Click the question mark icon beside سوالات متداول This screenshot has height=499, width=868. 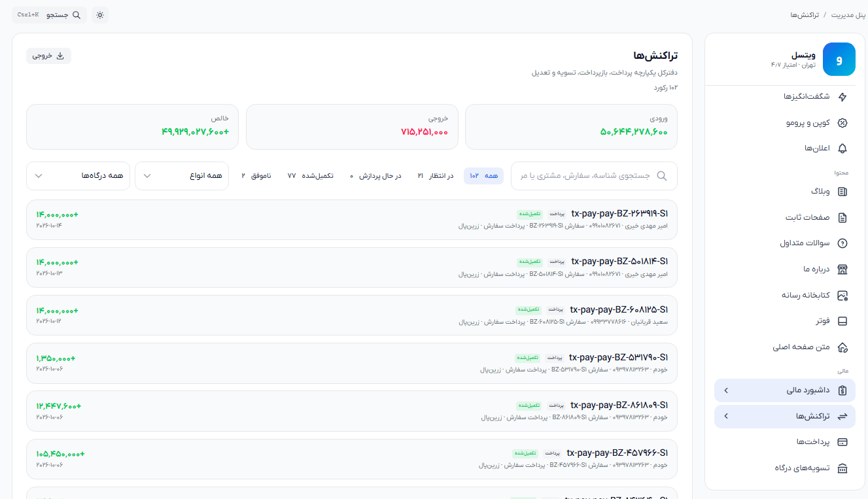click(842, 243)
